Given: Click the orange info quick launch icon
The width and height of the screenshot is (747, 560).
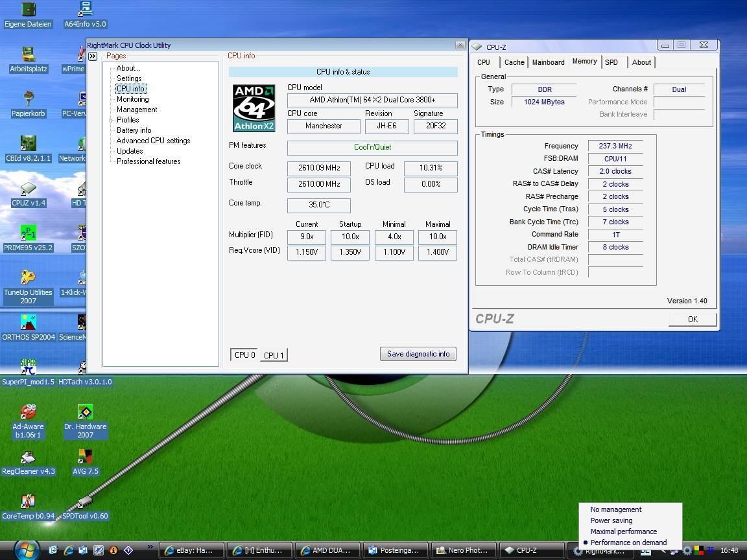Looking at the screenshot, I should [113, 550].
